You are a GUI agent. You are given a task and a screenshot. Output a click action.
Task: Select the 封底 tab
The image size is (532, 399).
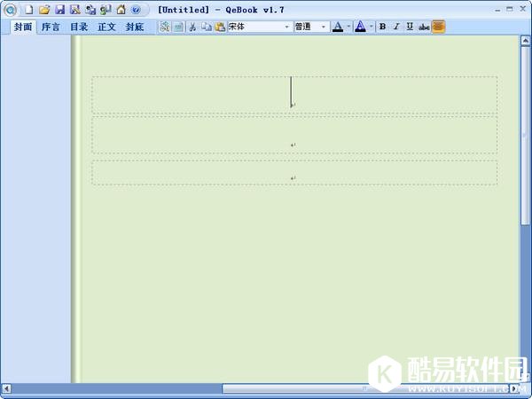pos(134,27)
